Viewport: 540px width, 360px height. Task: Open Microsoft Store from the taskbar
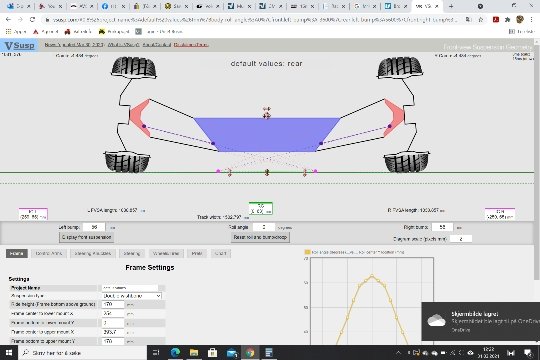tap(212, 352)
